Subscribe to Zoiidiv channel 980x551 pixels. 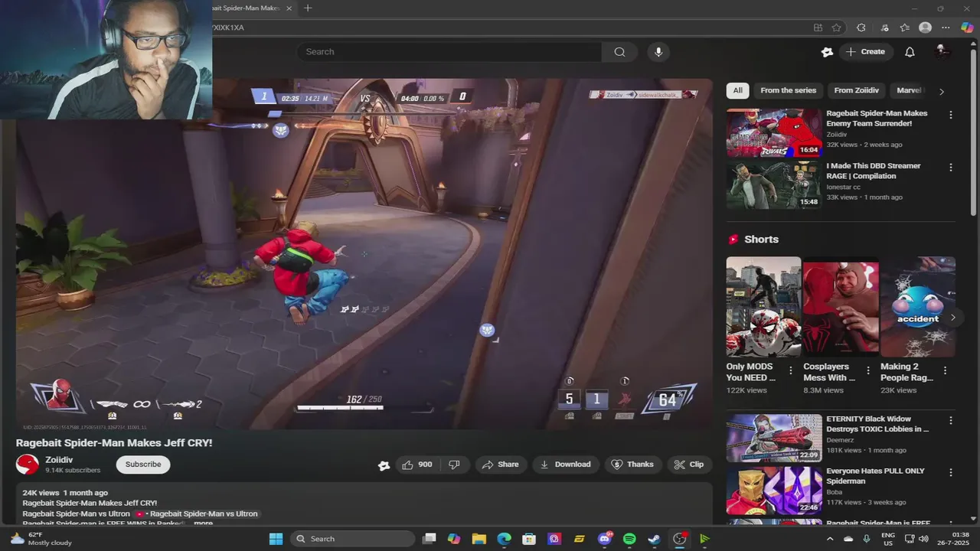143,465
